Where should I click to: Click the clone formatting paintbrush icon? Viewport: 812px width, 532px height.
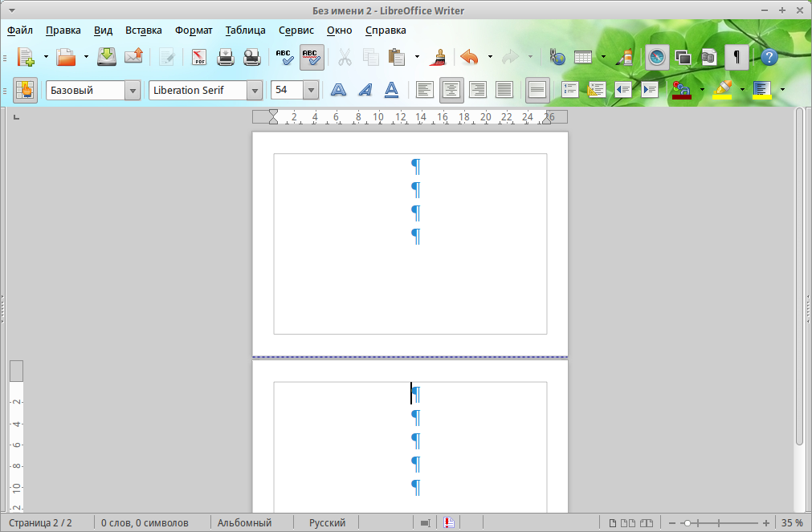point(438,57)
